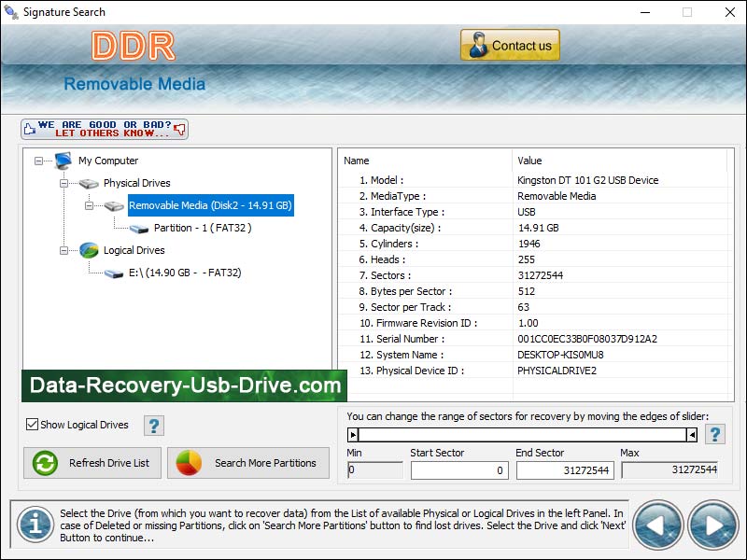Minimize the Signature Search window
This screenshot has width=747, height=560.
(x=645, y=12)
